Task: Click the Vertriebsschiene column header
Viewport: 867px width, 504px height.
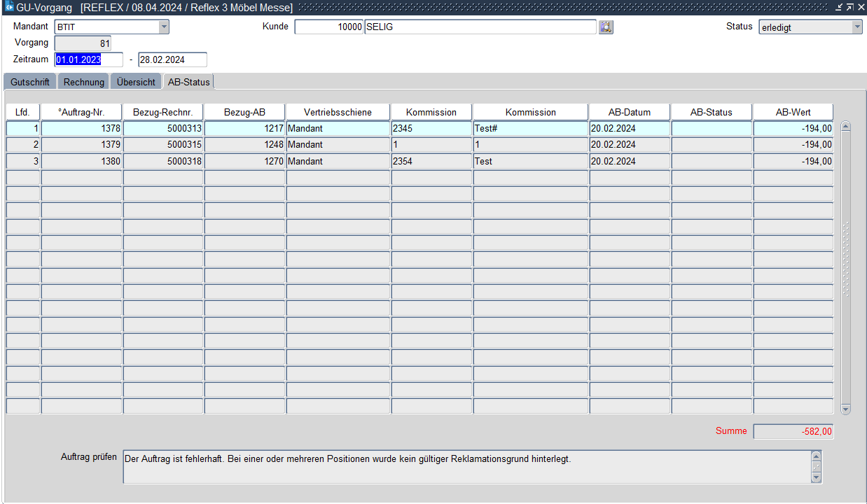Action: (x=338, y=112)
